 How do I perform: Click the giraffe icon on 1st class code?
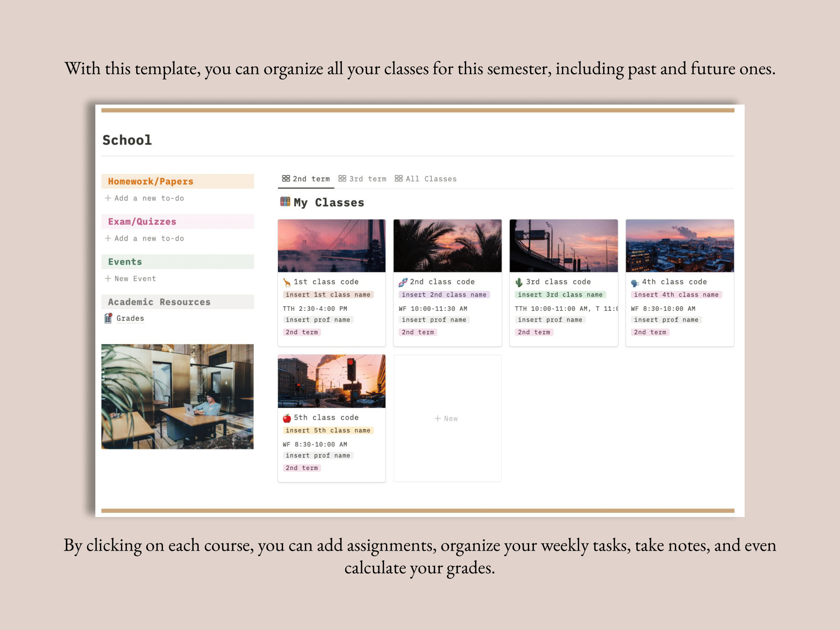pyautogui.click(x=286, y=281)
